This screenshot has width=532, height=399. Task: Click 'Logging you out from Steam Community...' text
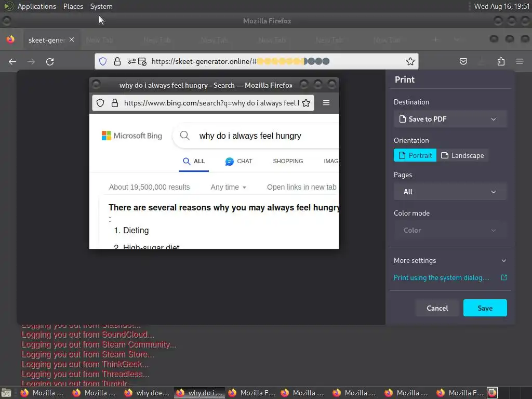pyautogui.click(x=99, y=344)
